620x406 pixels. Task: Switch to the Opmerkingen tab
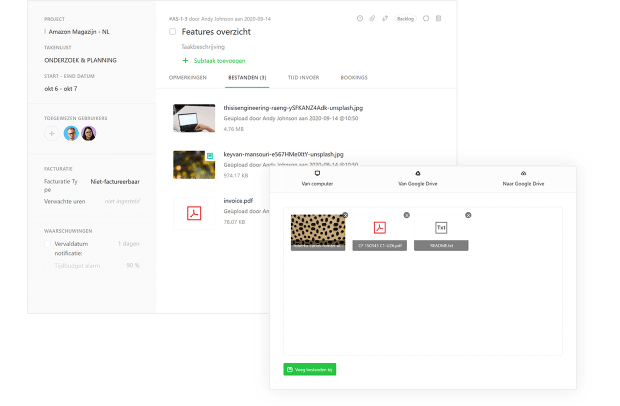[x=188, y=77]
